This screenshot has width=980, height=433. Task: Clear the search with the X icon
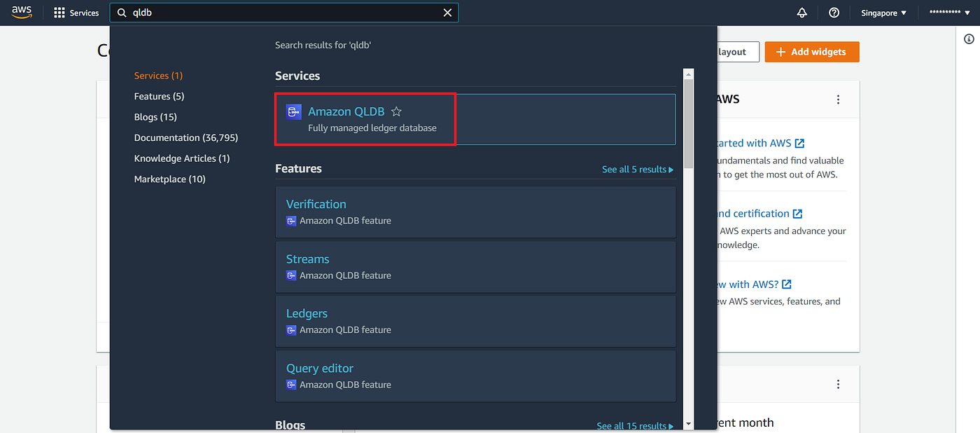[x=448, y=12]
